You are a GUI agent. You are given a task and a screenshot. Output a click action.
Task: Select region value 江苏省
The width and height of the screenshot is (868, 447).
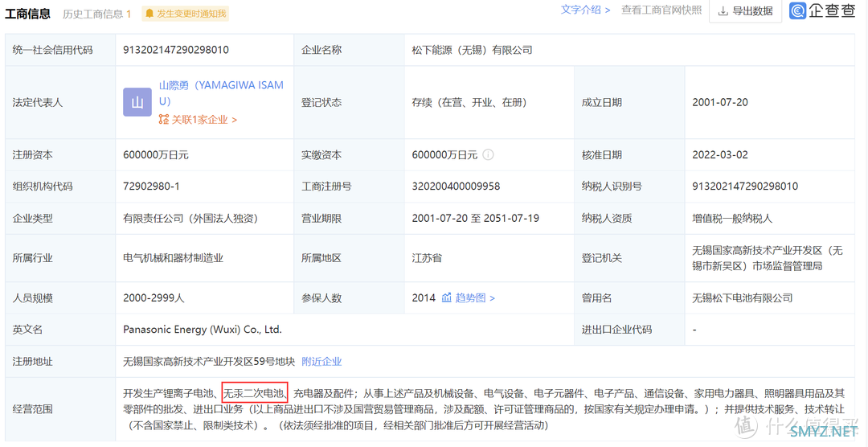click(427, 258)
